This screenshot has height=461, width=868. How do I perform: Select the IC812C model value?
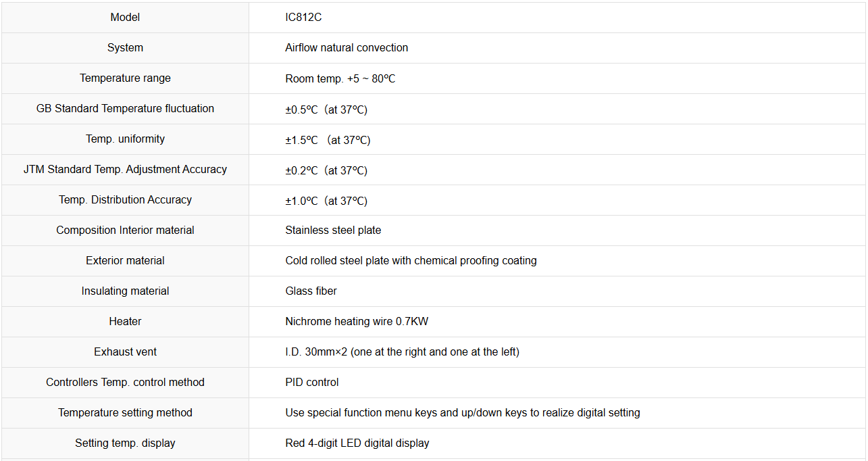[303, 18]
